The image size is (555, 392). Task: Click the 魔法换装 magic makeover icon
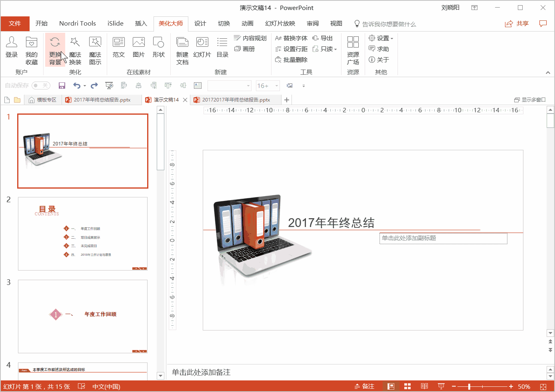pyautogui.click(x=75, y=50)
